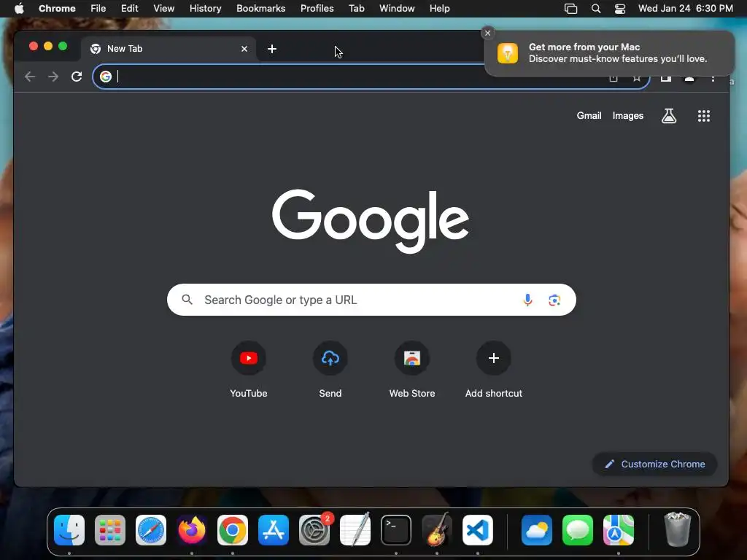This screenshot has width=747, height=560.
Task: Open the Web Store shortcut
Action: pyautogui.click(x=412, y=358)
